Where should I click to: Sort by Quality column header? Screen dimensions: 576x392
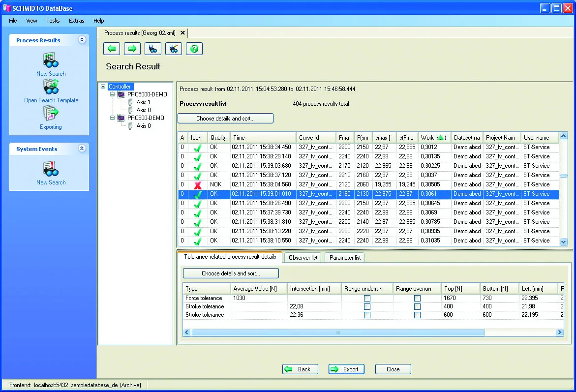pyautogui.click(x=218, y=137)
